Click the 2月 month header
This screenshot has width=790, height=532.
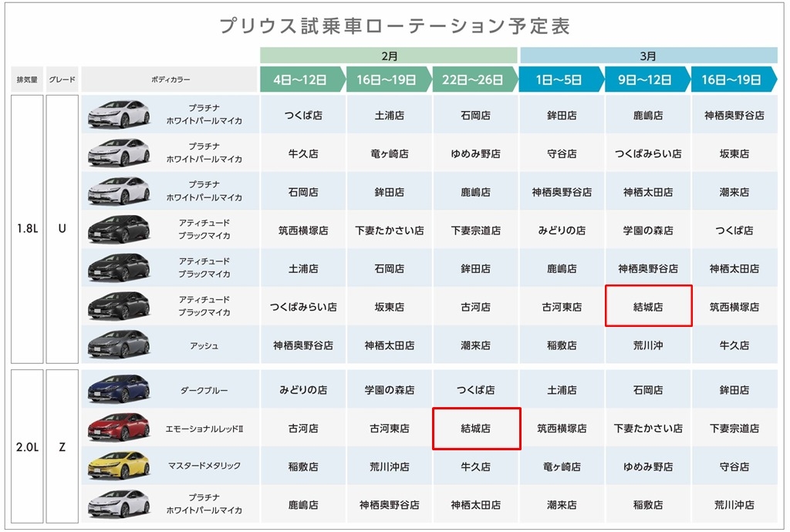point(389,56)
